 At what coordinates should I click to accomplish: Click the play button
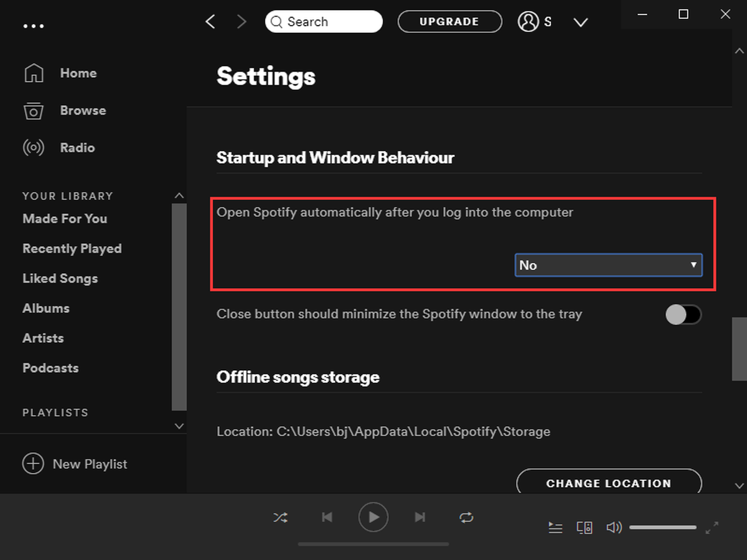tap(374, 517)
